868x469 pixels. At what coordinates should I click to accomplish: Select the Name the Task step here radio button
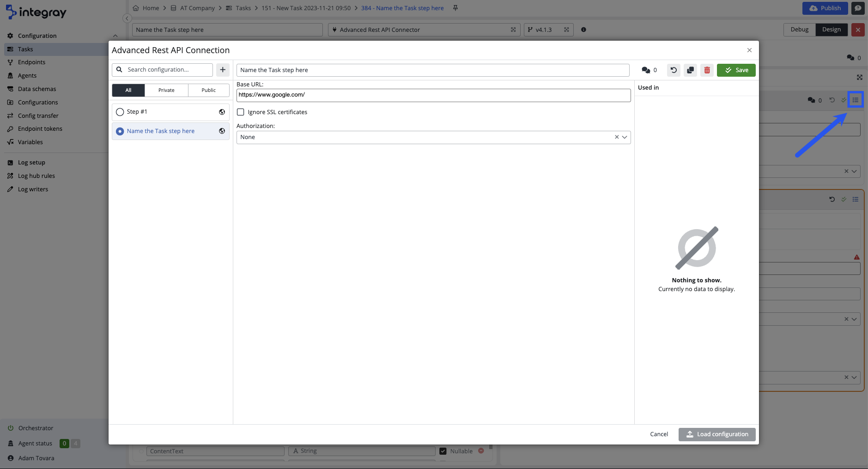[x=120, y=131]
